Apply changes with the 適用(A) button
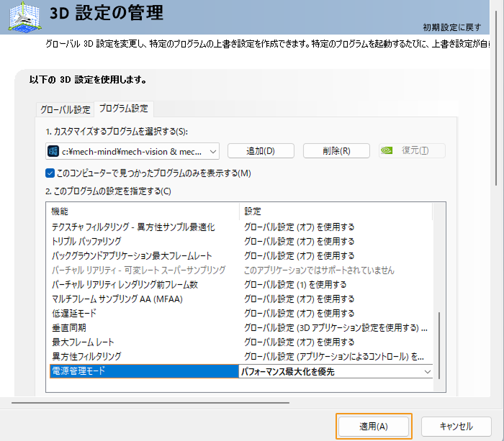 [x=374, y=427]
